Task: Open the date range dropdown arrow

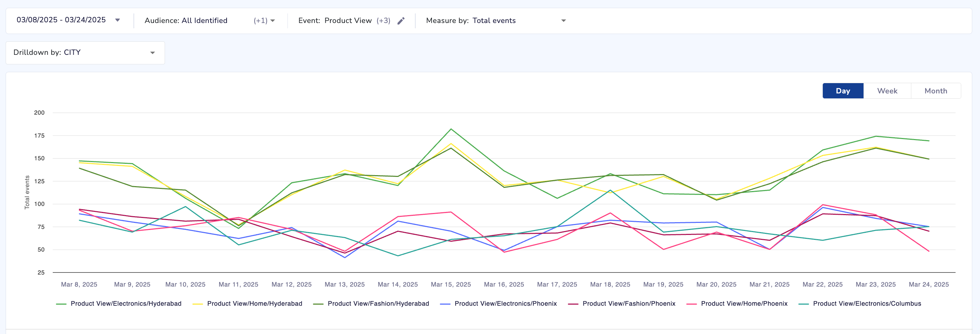Action: click(x=118, y=20)
